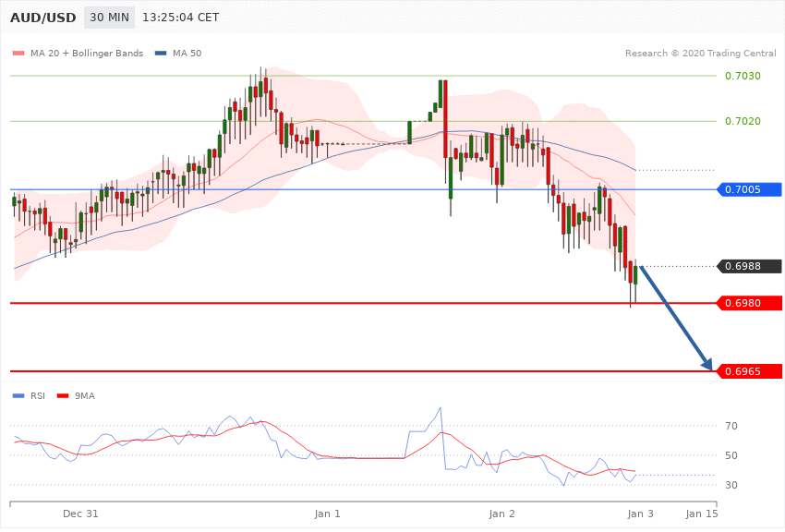Click the 9MA red legend swatch

click(x=63, y=396)
